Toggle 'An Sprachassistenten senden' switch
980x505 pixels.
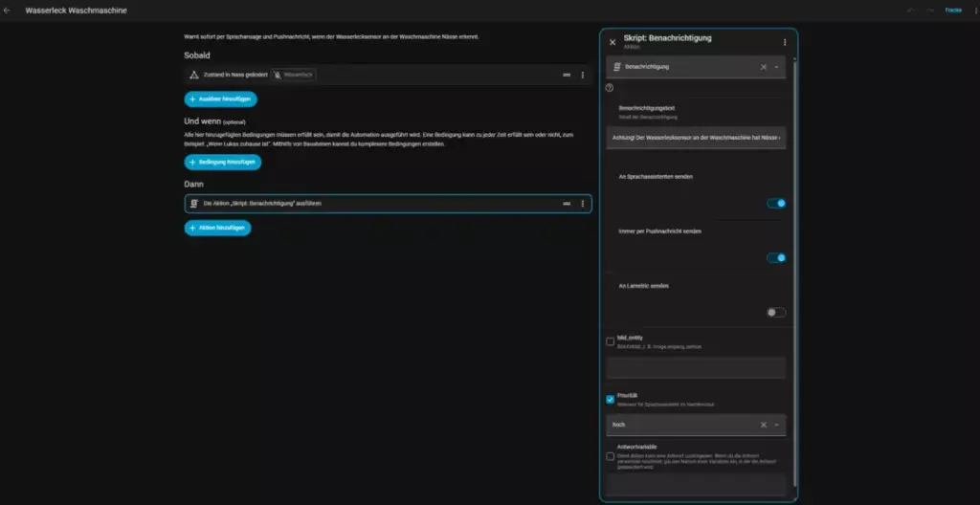(x=776, y=203)
